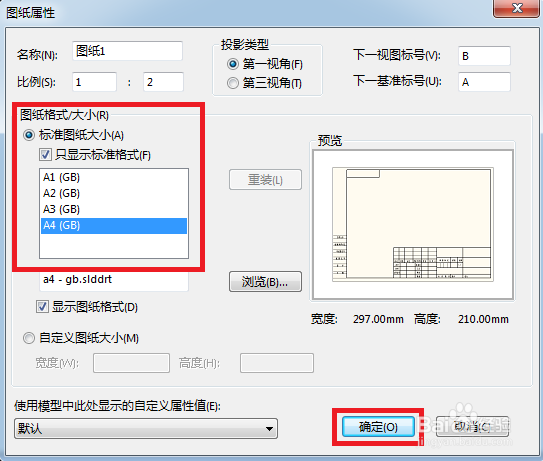Expand the 默认 custom property dropdown
Viewport: 543px width, 461px height.
(146, 428)
